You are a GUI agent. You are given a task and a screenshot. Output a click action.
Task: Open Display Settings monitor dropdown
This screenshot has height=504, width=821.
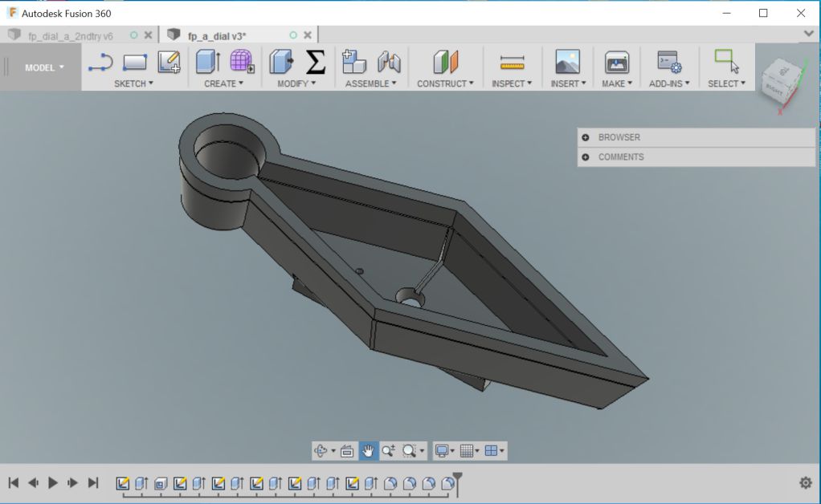pos(445,451)
